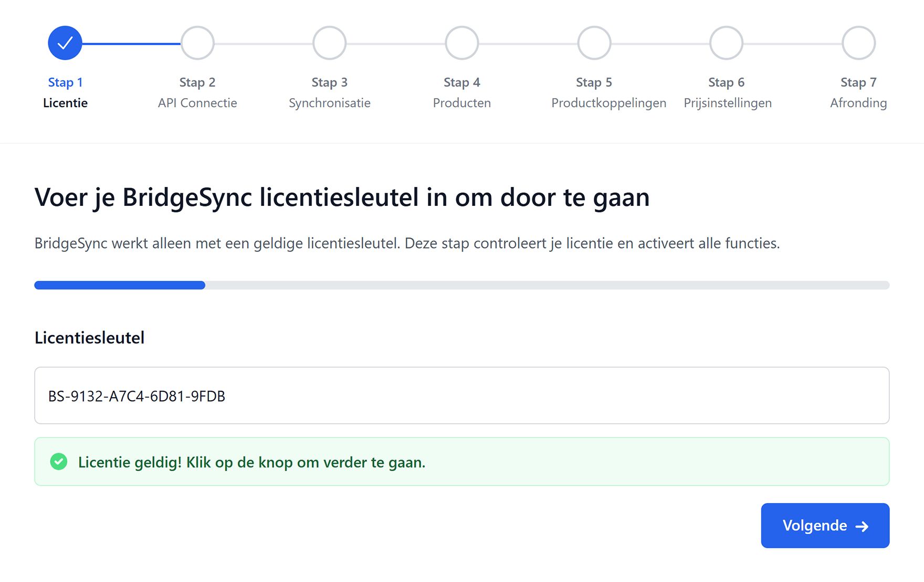Click the heading 'Voer je BridgeSync licentiesleutel in'

[x=342, y=198]
